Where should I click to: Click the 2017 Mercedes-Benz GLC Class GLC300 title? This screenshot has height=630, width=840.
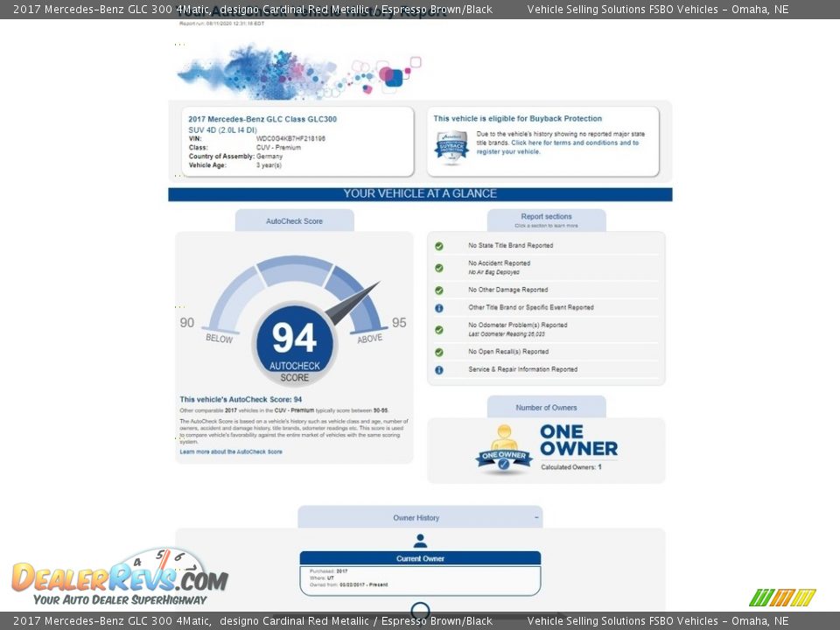coord(262,120)
